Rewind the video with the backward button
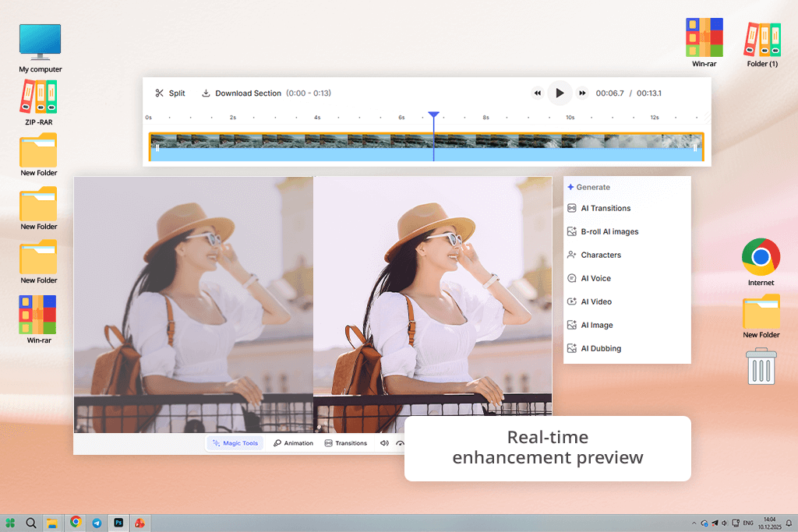Viewport: 798px width, 532px height. [538, 93]
